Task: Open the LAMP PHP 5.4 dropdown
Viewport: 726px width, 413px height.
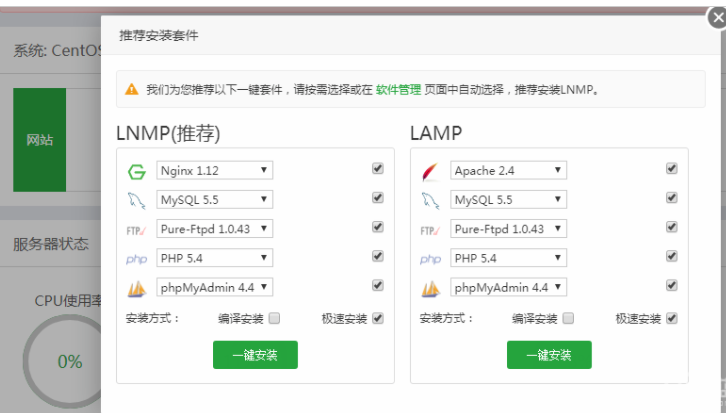Action: (x=508, y=257)
